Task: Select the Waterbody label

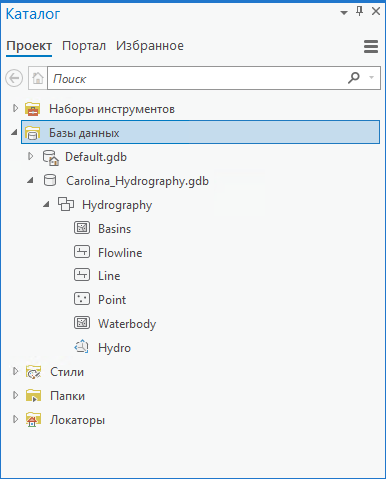Action: (127, 324)
